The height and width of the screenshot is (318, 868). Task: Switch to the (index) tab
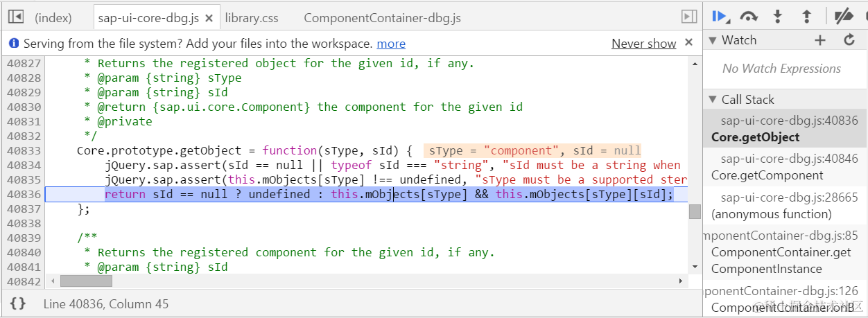point(53,18)
